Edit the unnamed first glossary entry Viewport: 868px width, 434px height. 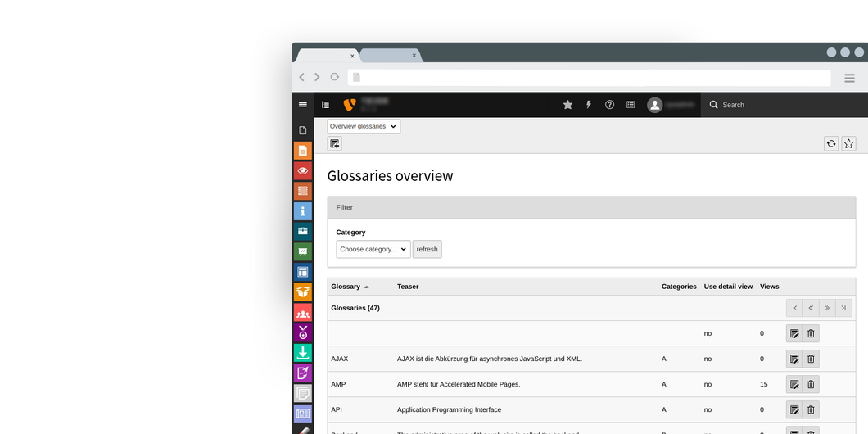(794, 333)
